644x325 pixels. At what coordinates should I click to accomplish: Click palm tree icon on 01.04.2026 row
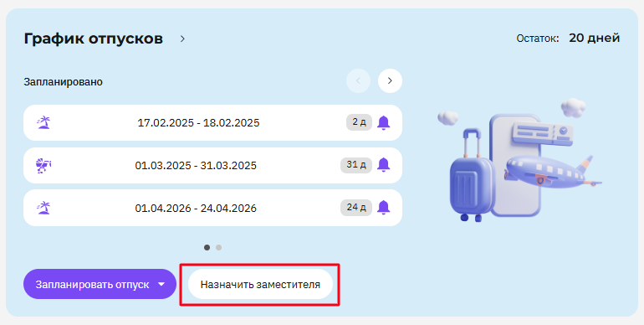[x=43, y=208]
